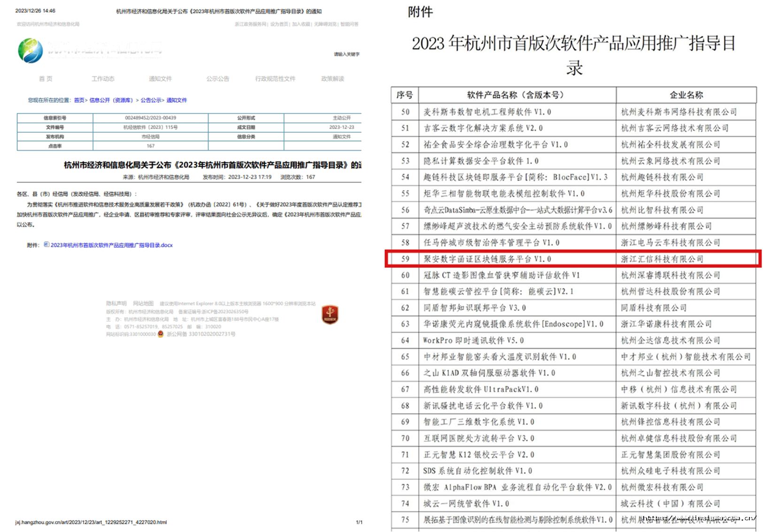Click the company 杭州比智科技有限公司

click(662, 210)
